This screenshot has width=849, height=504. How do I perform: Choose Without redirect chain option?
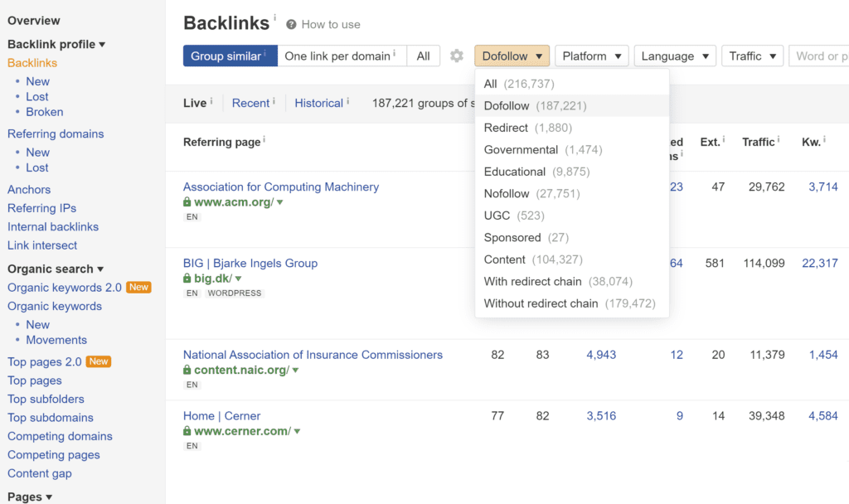coord(572,303)
